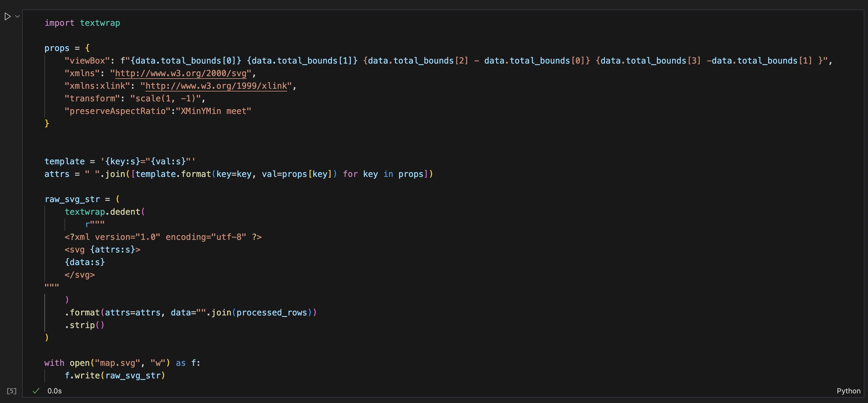The height and width of the screenshot is (403, 868).
Task: Click the textwrap module name in import line
Action: (x=100, y=23)
